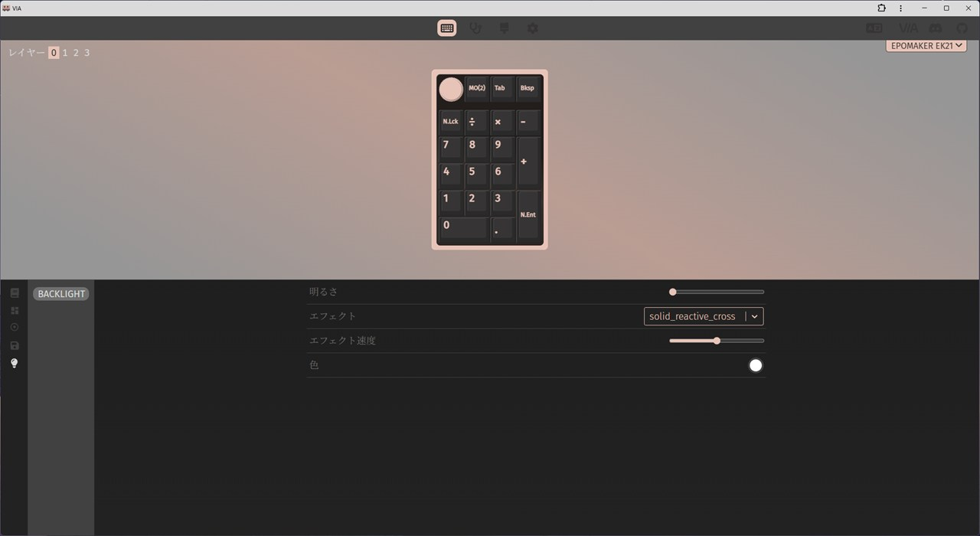
Task: Click the language switcher icon
Action: 874,28
